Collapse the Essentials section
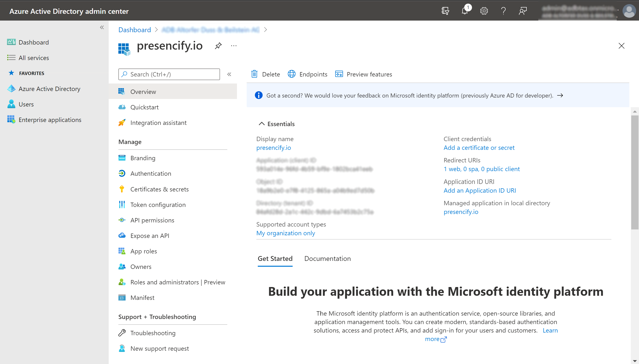The image size is (639, 364). pyautogui.click(x=261, y=124)
